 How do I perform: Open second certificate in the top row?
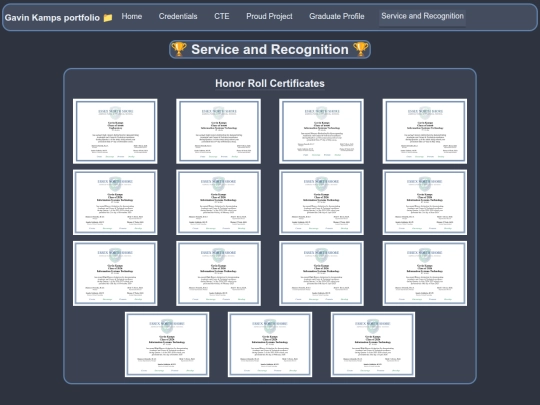pos(218,131)
